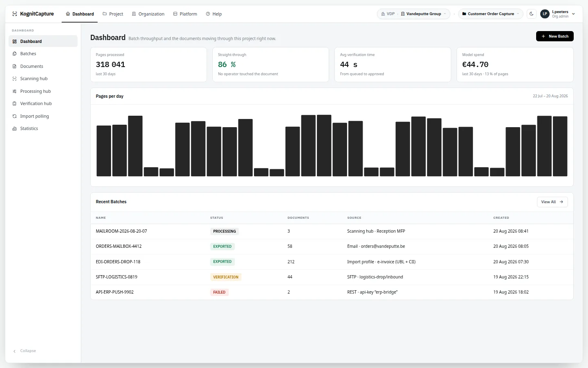The width and height of the screenshot is (588, 368).
Task: Open the Customer Order Capture project dropdown
Action: [x=491, y=14]
